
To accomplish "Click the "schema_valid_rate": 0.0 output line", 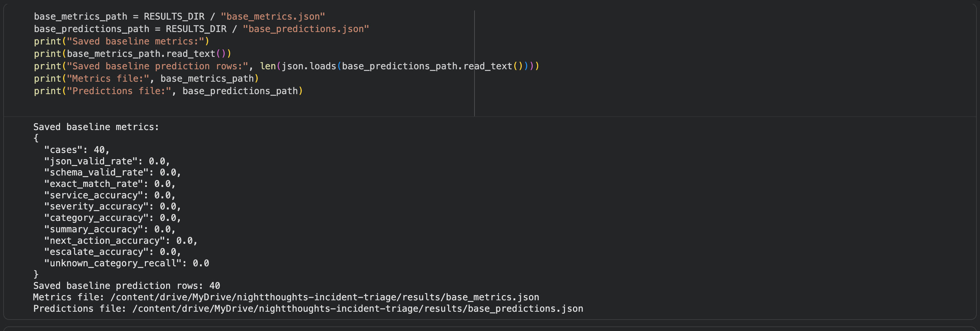I will (x=112, y=172).
